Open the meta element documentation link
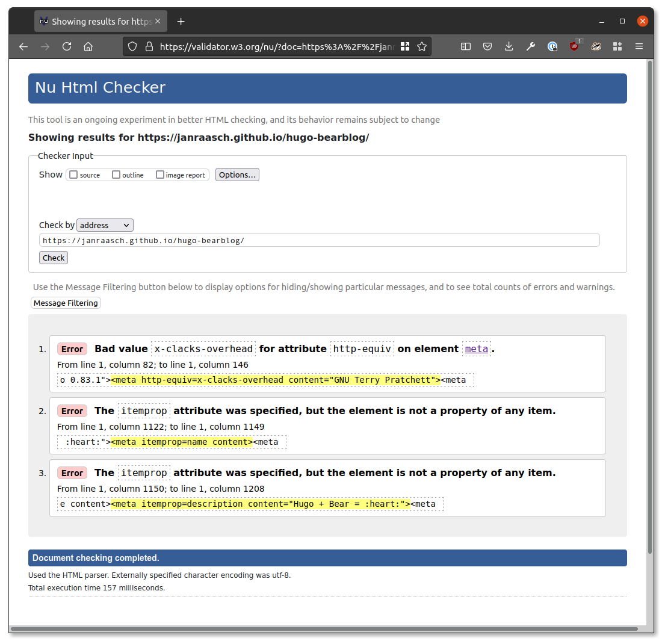Screen dimensions: 665x644 (476, 348)
